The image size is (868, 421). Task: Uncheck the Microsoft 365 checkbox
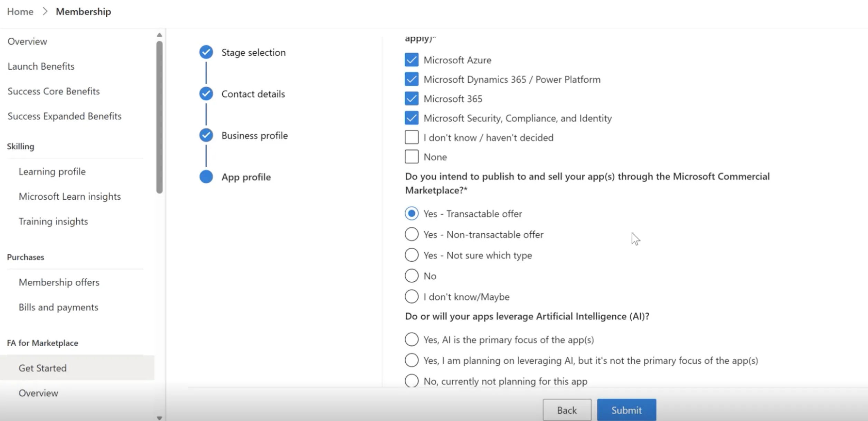click(x=412, y=99)
